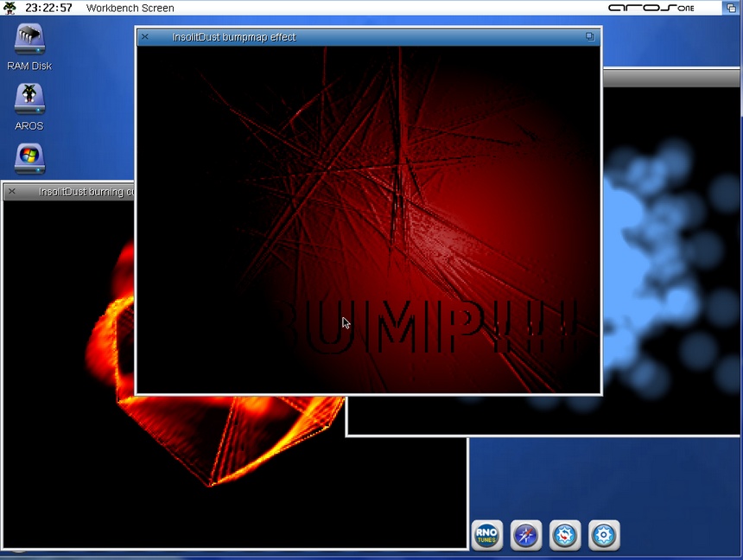743x560 pixels.
Task: Launch RNO Tunes from the dock
Action: coord(487,536)
